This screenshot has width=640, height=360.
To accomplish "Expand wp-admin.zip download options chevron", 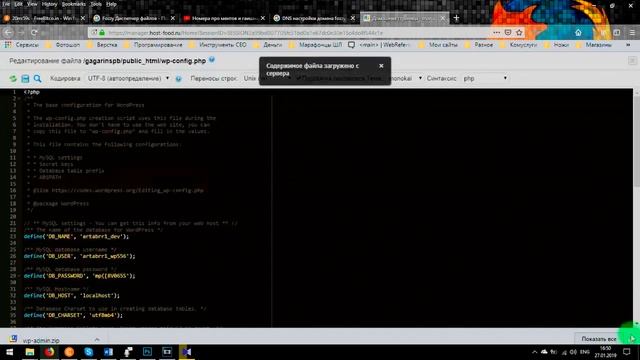I will click(97, 340).
